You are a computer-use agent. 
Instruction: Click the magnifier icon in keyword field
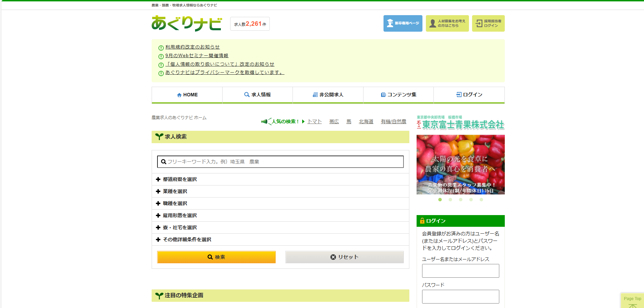[164, 162]
